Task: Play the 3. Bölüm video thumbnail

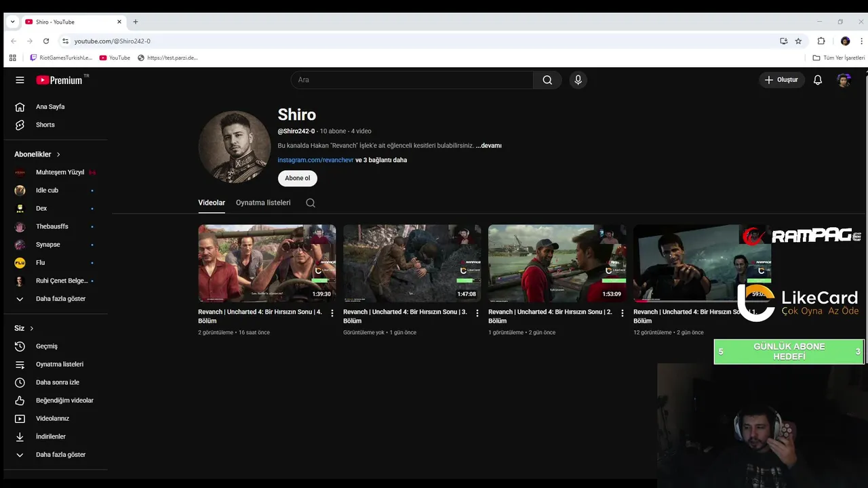Action: coord(412,263)
